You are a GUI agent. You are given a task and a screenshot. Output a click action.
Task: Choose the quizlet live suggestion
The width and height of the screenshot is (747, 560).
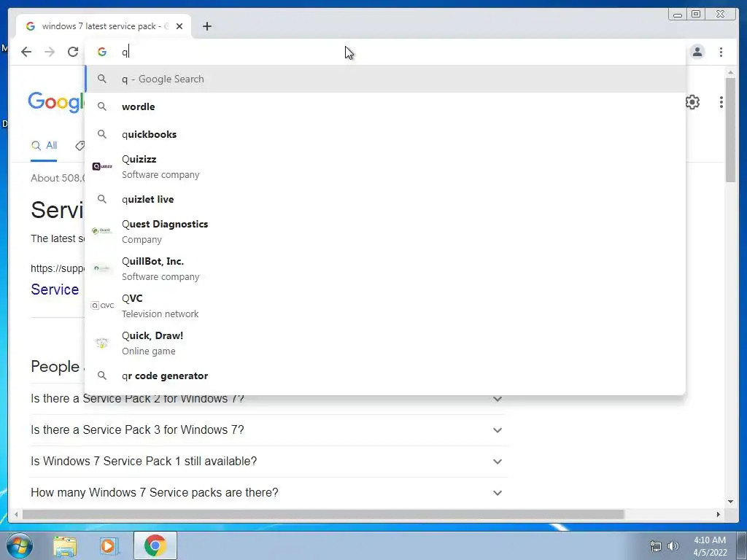tap(385, 199)
